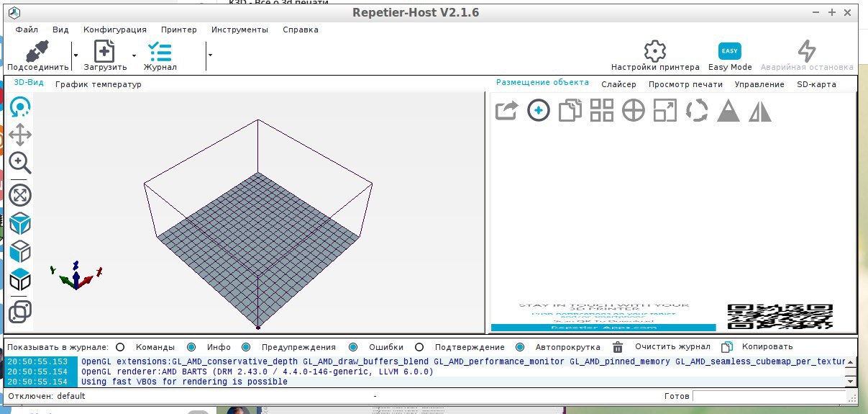Click Аварийная остановка lightning icon
Viewport: 868px width, 414px height.
click(807, 51)
